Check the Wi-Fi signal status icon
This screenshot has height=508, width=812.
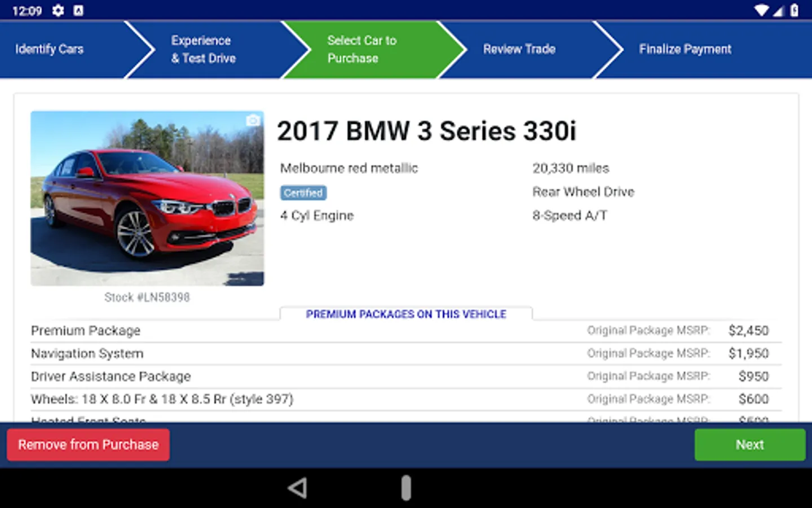pos(762,11)
